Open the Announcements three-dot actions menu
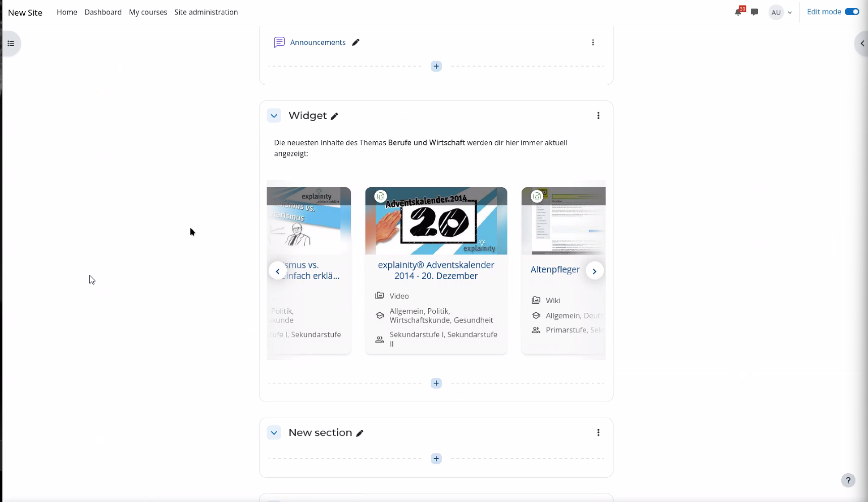Image resolution: width=868 pixels, height=502 pixels. coord(593,42)
